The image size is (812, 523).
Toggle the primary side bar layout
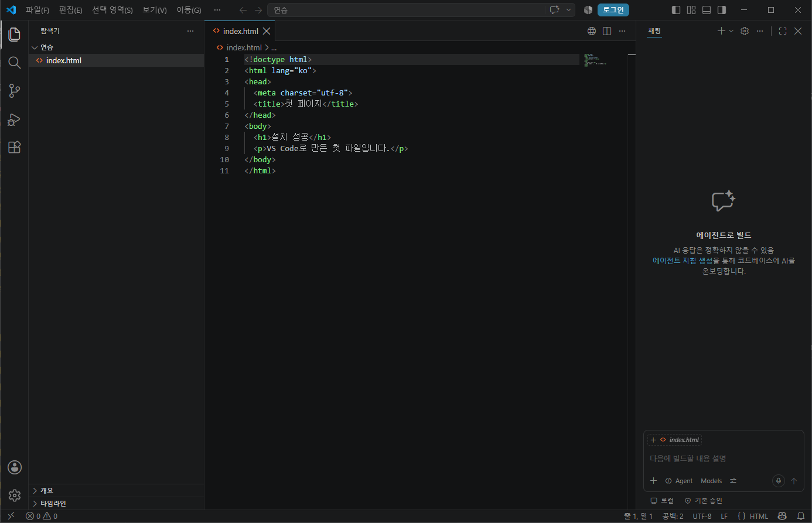pyautogui.click(x=676, y=10)
